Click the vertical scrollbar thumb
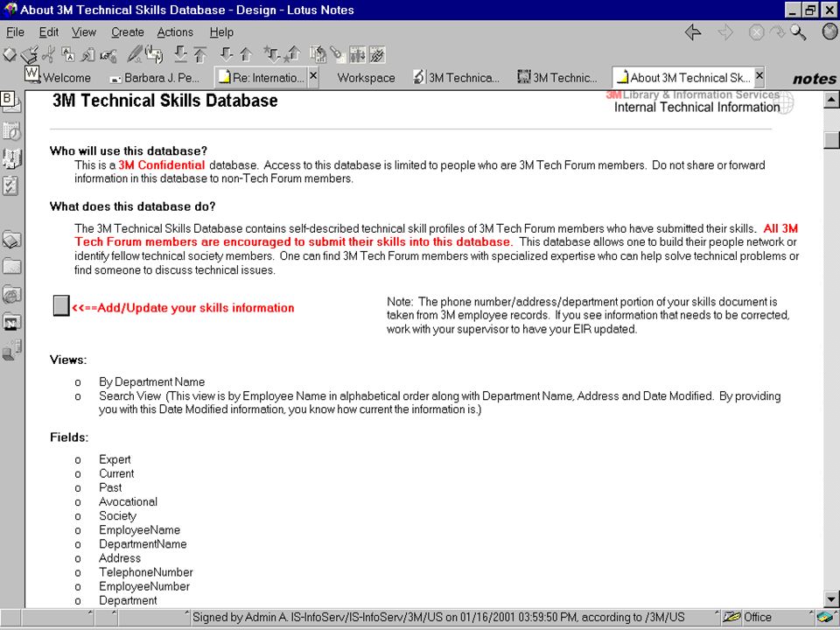This screenshot has height=630, width=840. [831, 139]
